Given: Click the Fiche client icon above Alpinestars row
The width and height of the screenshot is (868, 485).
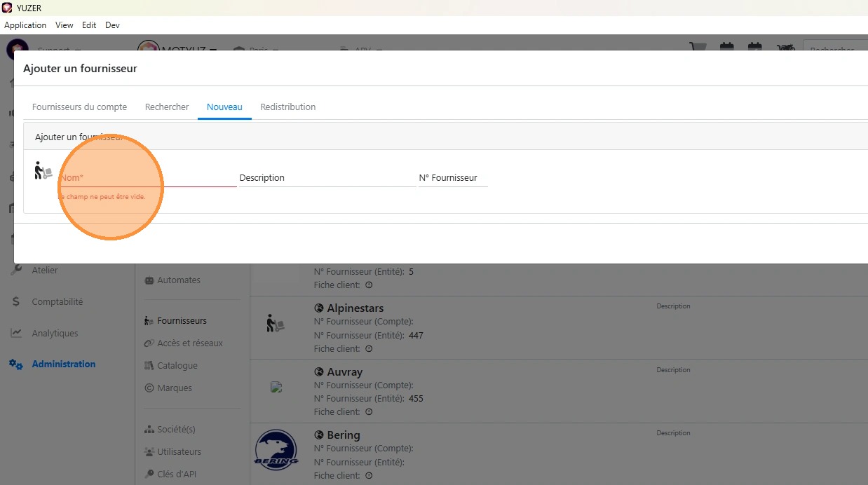Looking at the screenshot, I should pyautogui.click(x=369, y=285).
